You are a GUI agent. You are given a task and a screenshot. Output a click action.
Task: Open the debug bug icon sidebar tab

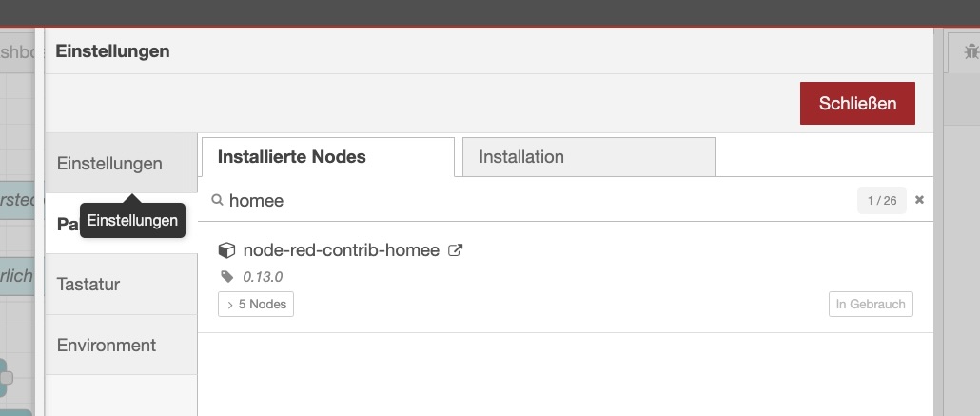(970, 53)
